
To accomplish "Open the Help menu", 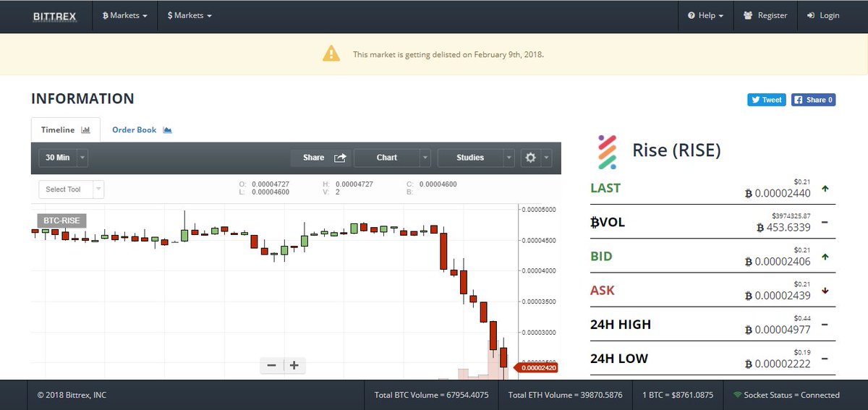I will [x=705, y=15].
